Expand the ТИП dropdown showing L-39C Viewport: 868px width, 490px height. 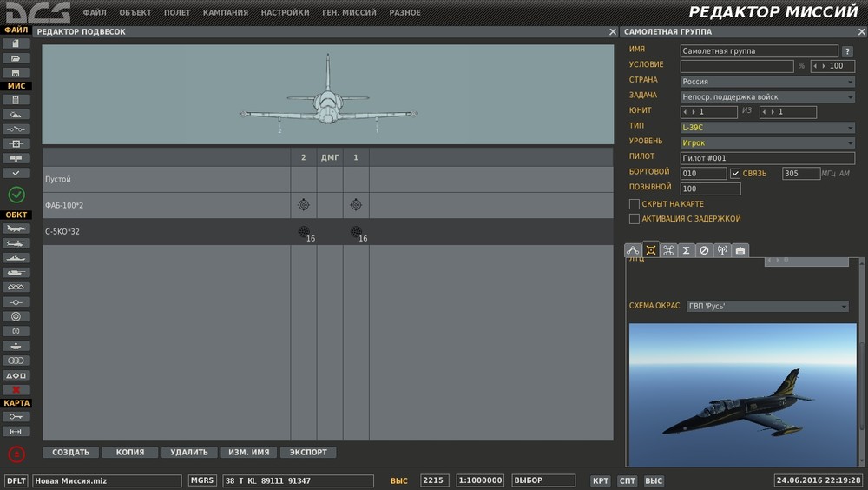(x=767, y=128)
